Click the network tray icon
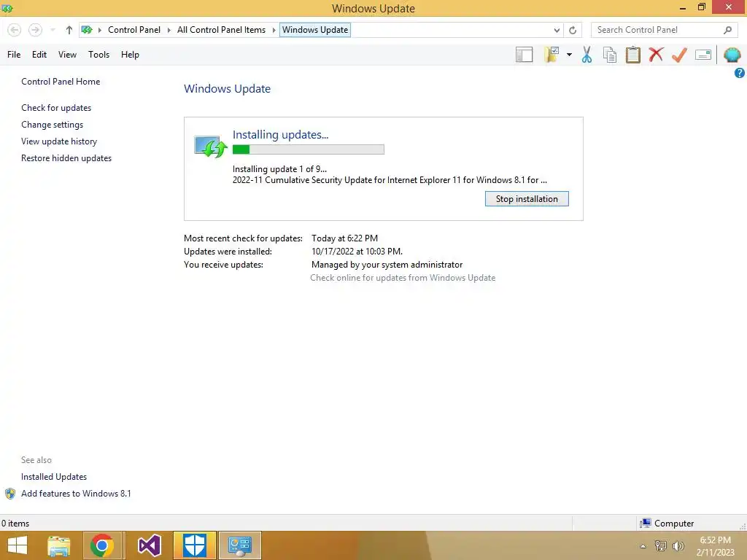747x560 pixels. (x=660, y=546)
